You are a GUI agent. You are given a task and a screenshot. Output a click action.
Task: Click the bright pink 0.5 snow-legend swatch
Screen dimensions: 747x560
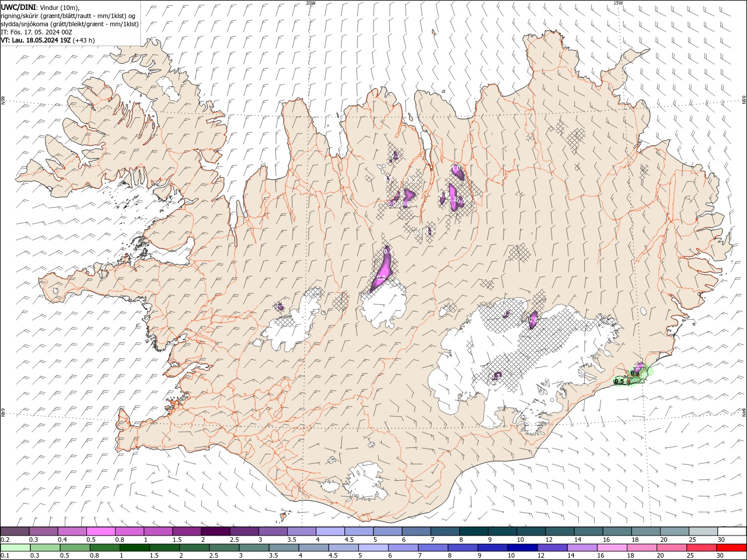pyautogui.click(x=100, y=531)
